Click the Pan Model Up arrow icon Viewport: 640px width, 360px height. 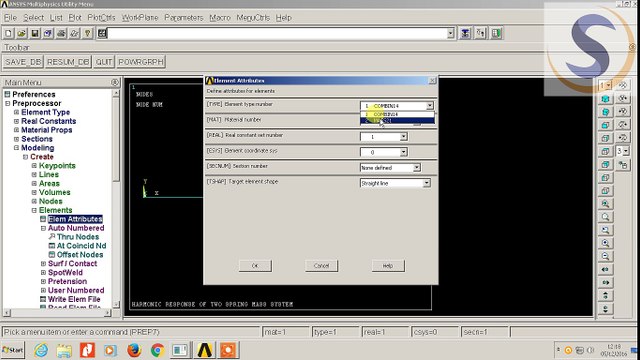pos(605,296)
